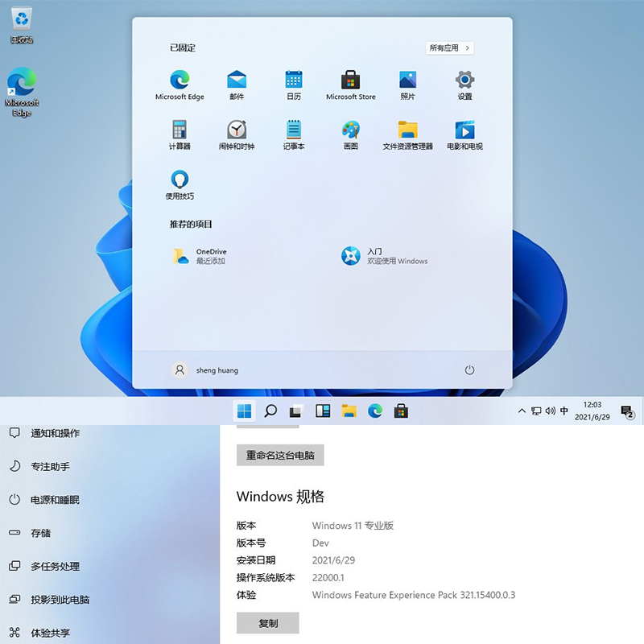Open Task View on the taskbar
This screenshot has width=644, height=644.
click(296, 411)
